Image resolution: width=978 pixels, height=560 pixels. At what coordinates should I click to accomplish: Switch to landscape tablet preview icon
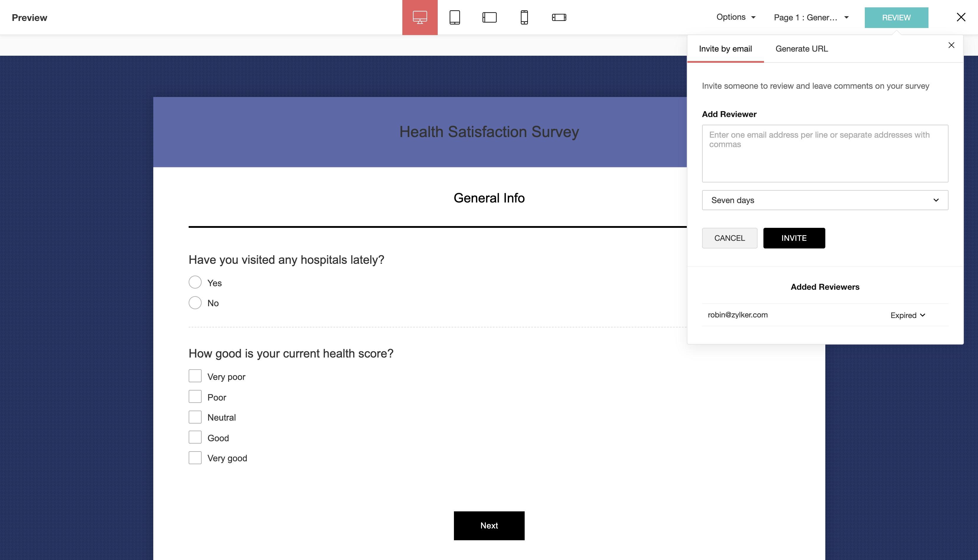click(x=489, y=17)
